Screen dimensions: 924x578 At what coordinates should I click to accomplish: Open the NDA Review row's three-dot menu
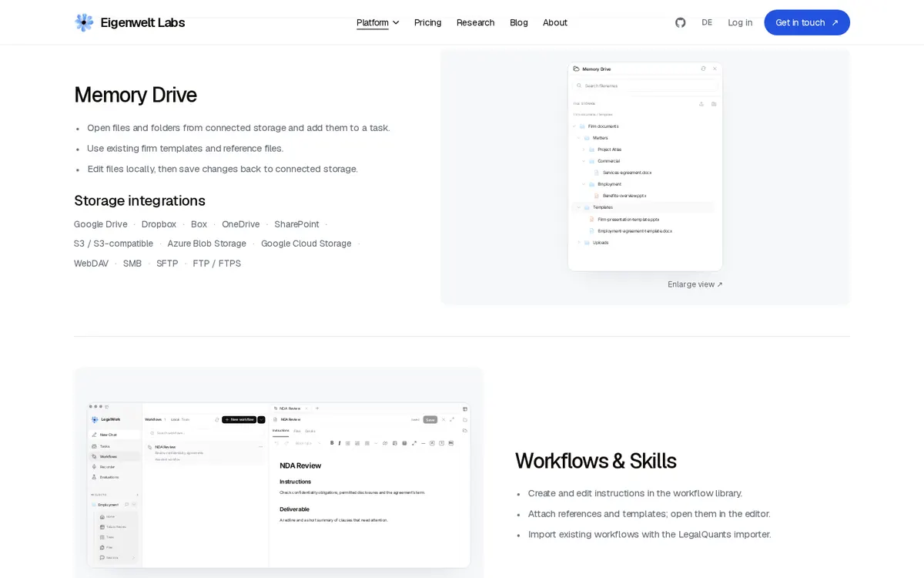coord(260,447)
